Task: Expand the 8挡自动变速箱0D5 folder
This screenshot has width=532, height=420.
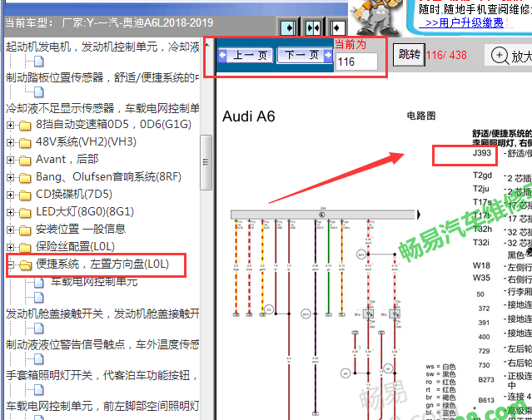Action: (x=10, y=125)
